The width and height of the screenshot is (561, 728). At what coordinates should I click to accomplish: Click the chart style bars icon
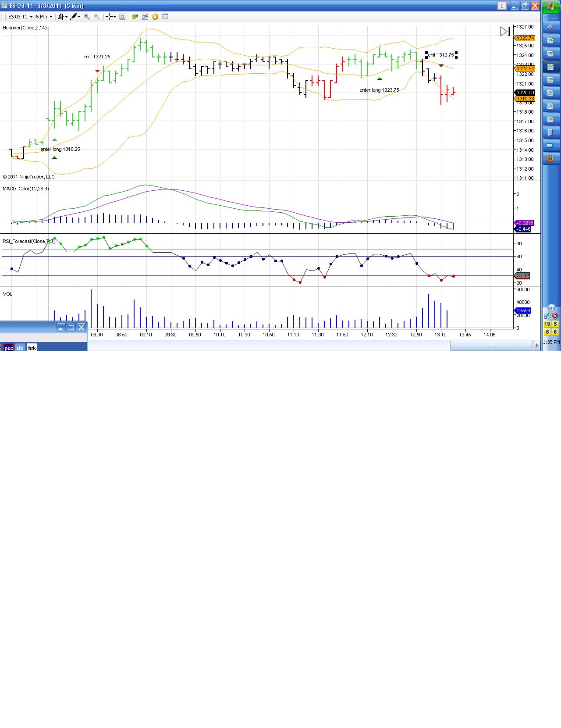pos(61,17)
